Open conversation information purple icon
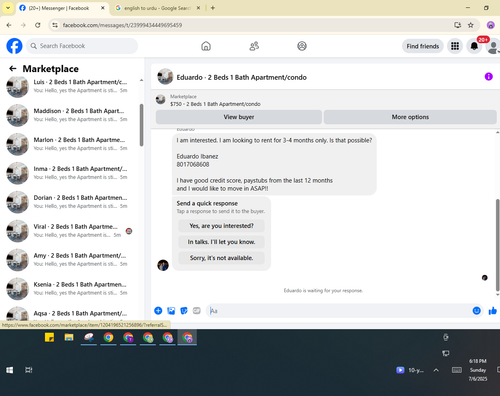This screenshot has height=396, width=500. coord(489,77)
